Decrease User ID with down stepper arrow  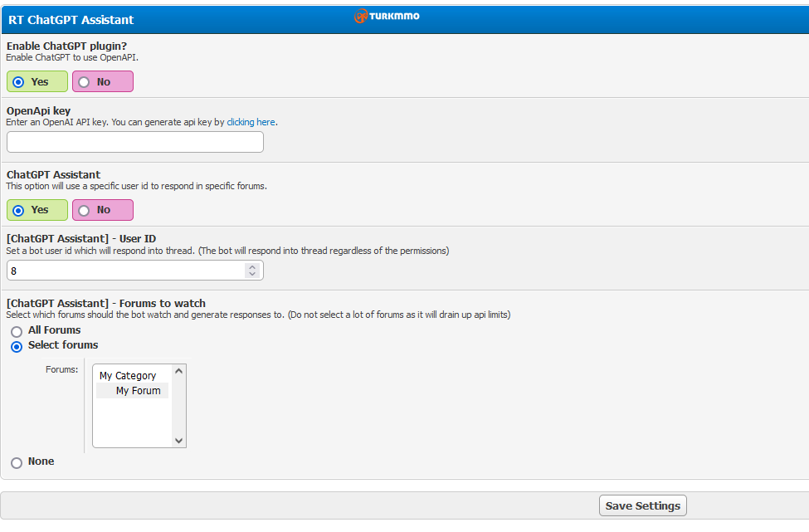tap(252, 274)
